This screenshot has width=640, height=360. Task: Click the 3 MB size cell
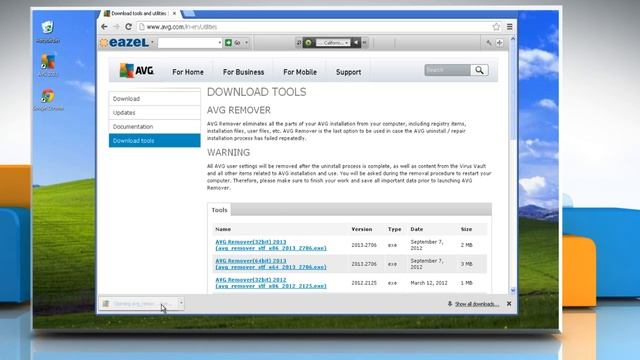click(467, 264)
